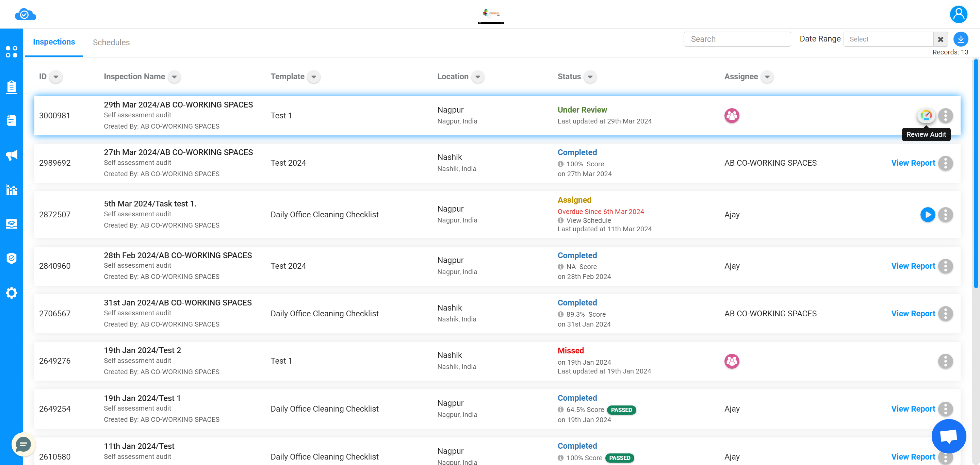Open the analytics chart sidebar icon
The width and height of the screenshot is (980, 465).
12,189
